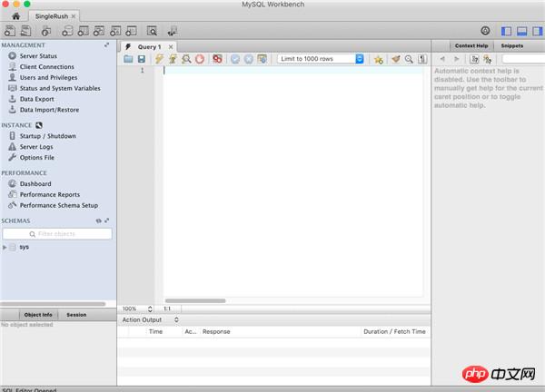Toggle the right secondary sidebar
Image resolution: width=545 pixels, height=392 pixels.
[x=538, y=31]
